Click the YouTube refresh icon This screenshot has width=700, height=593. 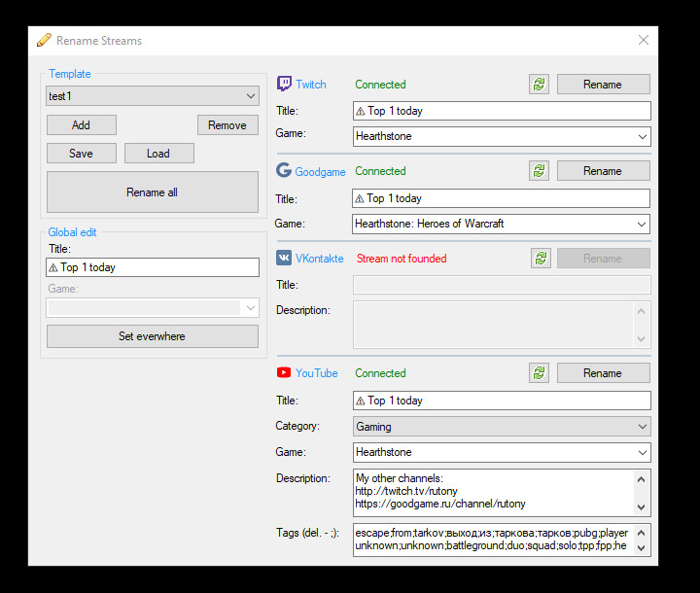coord(539,373)
